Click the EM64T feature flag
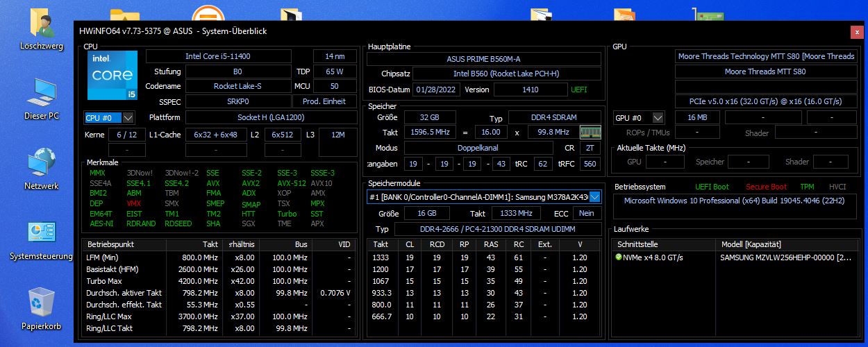Screen dimensions: 868x347 [101, 214]
